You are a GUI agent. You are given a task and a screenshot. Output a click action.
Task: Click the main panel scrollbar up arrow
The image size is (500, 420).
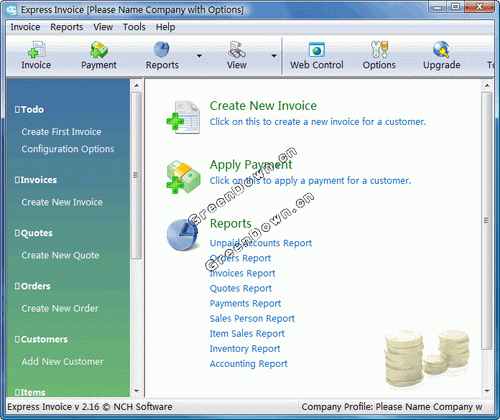coord(487,86)
